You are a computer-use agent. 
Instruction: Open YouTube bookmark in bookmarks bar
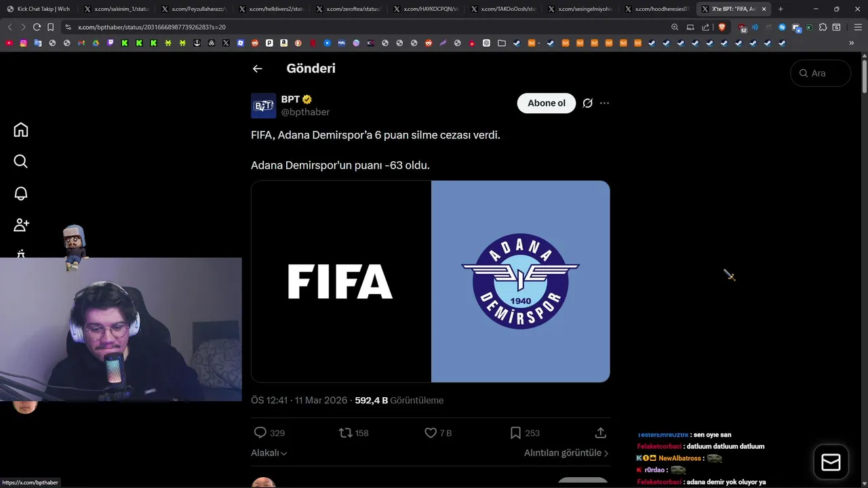point(9,43)
